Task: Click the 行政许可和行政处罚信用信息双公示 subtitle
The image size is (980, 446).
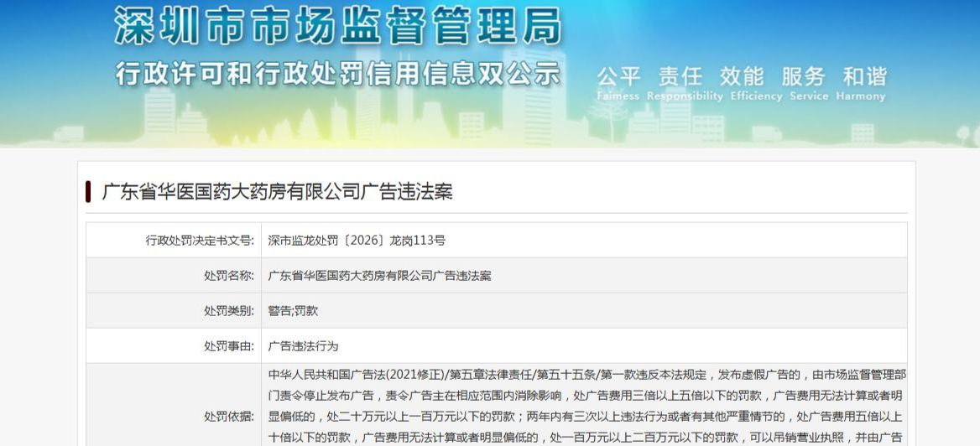Action: pos(338,74)
